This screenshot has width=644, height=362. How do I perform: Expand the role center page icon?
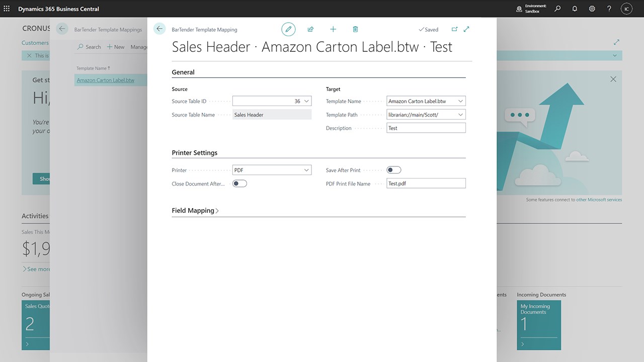(x=616, y=42)
